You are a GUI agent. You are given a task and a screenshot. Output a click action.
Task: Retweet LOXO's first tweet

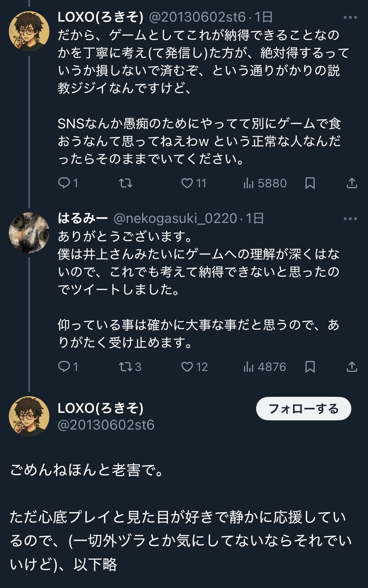click(x=126, y=183)
